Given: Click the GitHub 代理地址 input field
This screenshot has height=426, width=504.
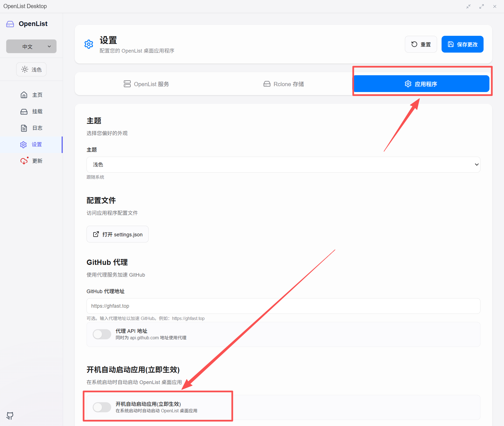Looking at the screenshot, I should (283, 306).
